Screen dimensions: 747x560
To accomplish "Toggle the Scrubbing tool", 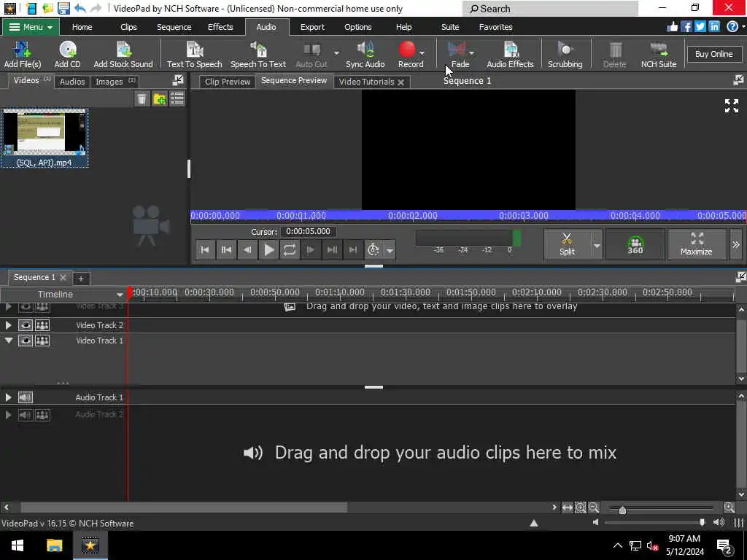I will (565, 54).
